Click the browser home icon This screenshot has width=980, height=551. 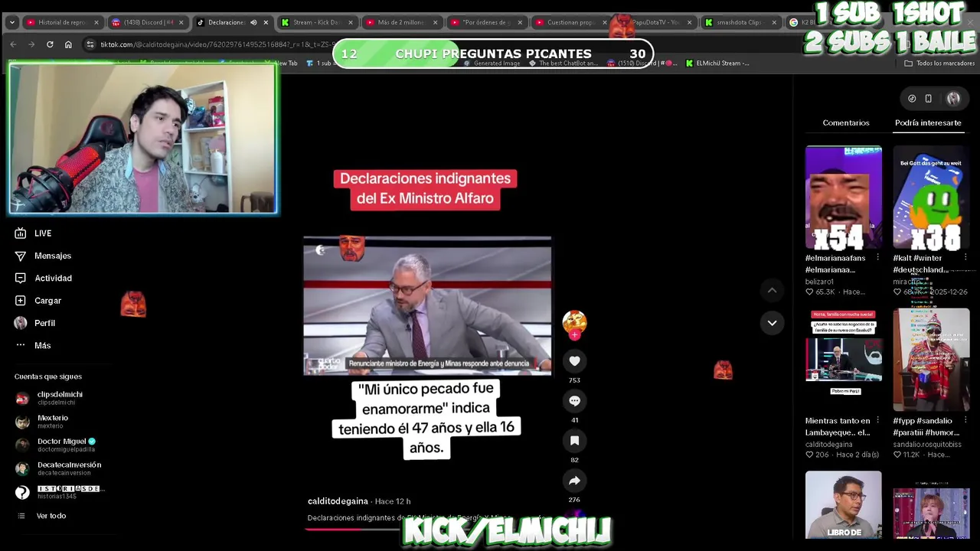point(68,44)
